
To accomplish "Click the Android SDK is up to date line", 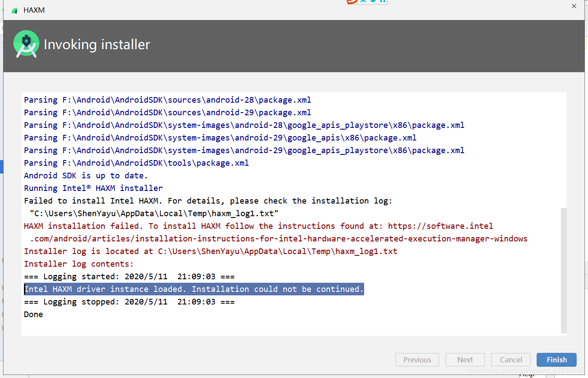I will tap(86, 175).
